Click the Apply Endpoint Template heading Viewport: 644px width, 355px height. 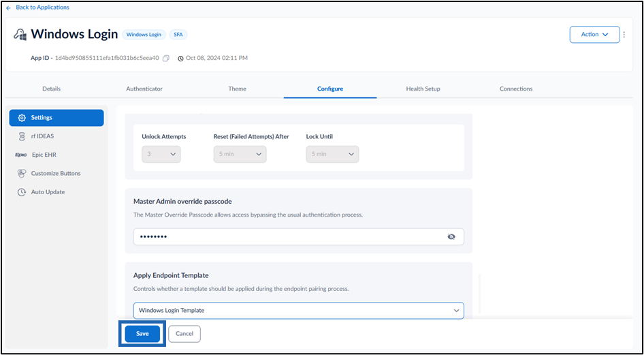tap(171, 275)
